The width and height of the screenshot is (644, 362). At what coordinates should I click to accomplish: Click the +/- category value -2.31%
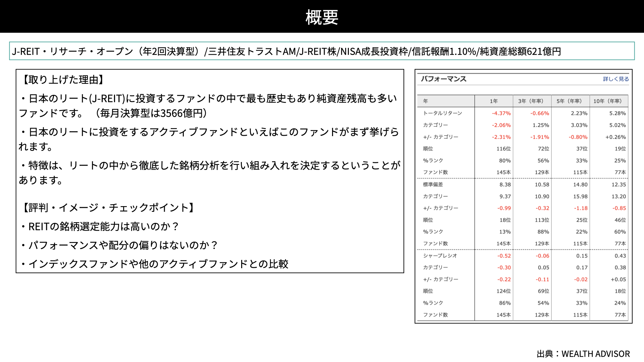(x=501, y=137)
